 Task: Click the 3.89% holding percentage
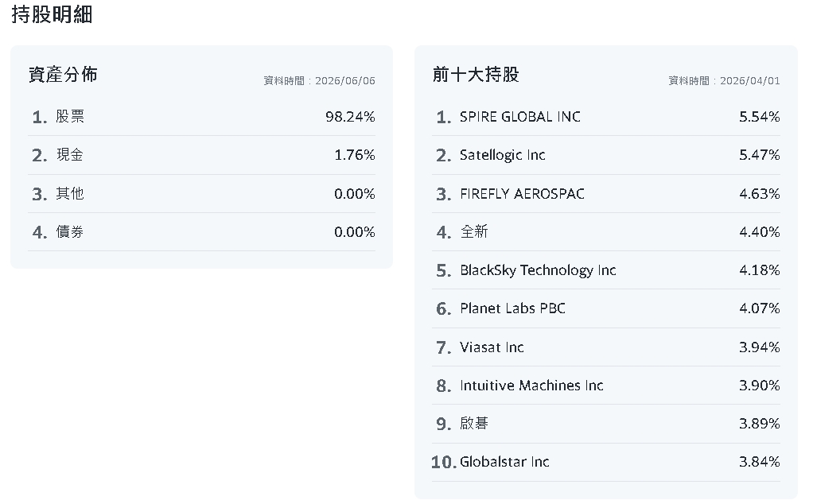click(x=760, y=424)
